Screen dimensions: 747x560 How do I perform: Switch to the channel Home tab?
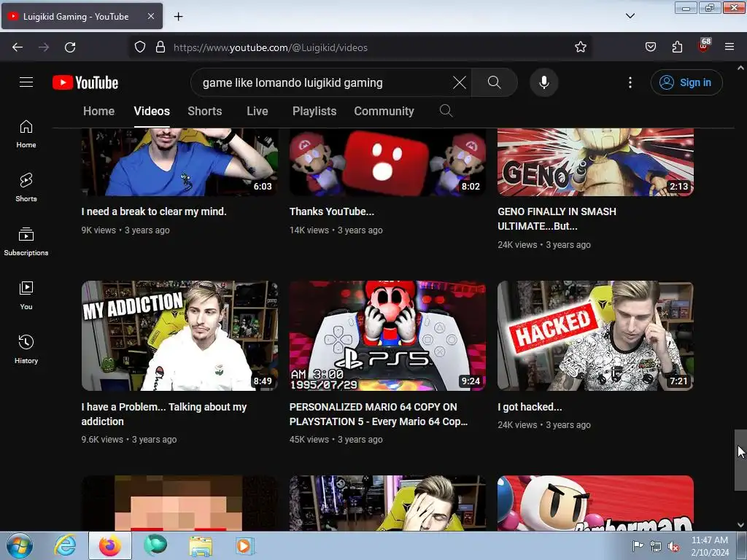[98, 111]
